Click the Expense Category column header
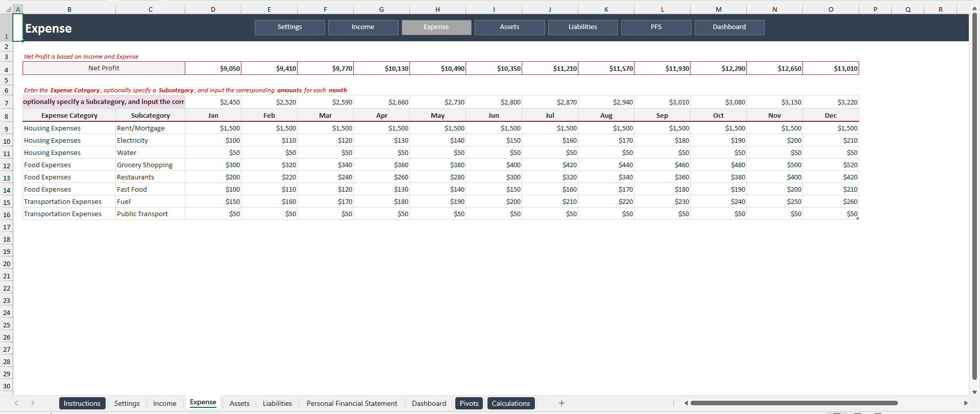 69,115
